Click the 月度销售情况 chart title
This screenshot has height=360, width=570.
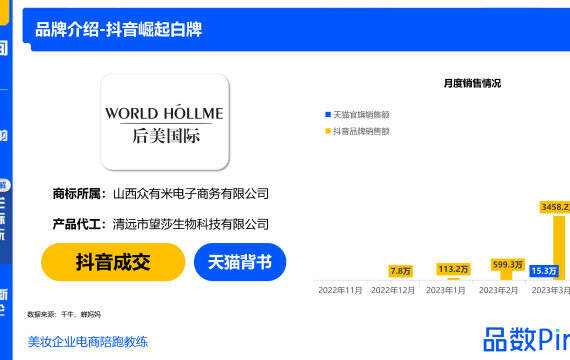[x=472, y=83]
